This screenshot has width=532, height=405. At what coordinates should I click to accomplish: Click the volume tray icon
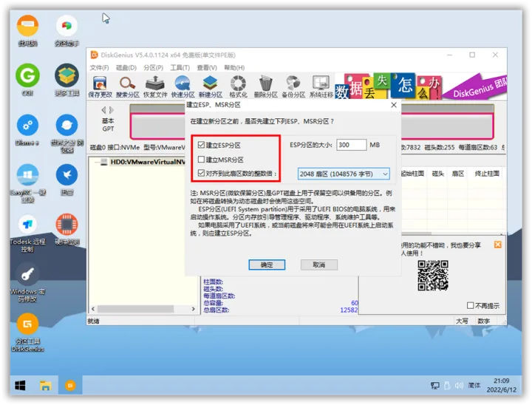pos(459,385)
